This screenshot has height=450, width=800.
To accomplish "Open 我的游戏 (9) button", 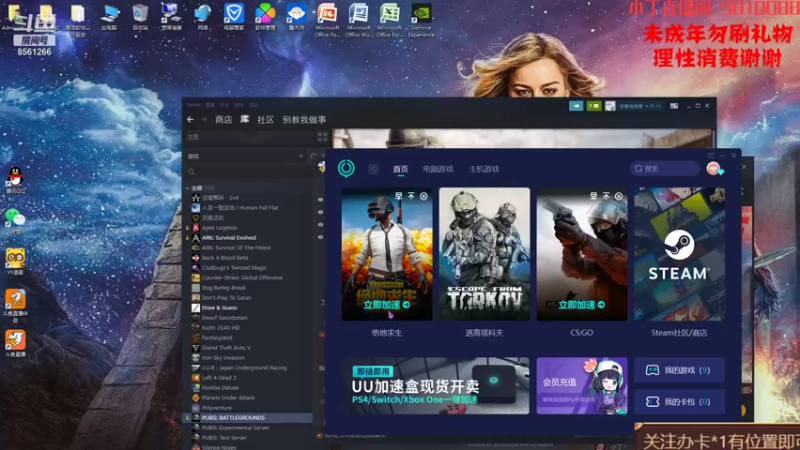I will [679, 370].
